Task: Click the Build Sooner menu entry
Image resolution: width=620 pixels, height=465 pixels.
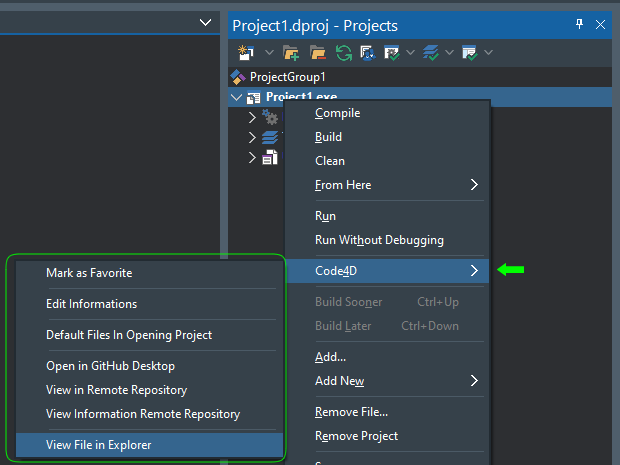Action: [388, 302]
